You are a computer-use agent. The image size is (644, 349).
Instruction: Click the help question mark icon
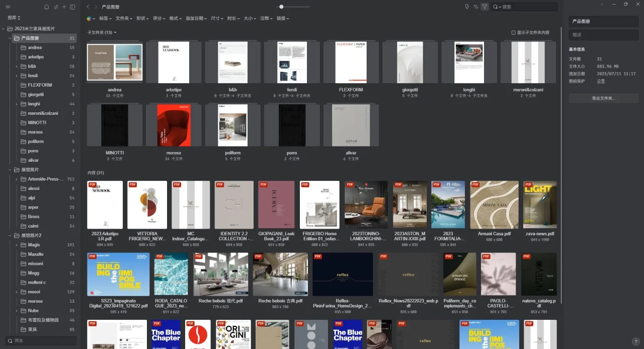pos(635,341)
